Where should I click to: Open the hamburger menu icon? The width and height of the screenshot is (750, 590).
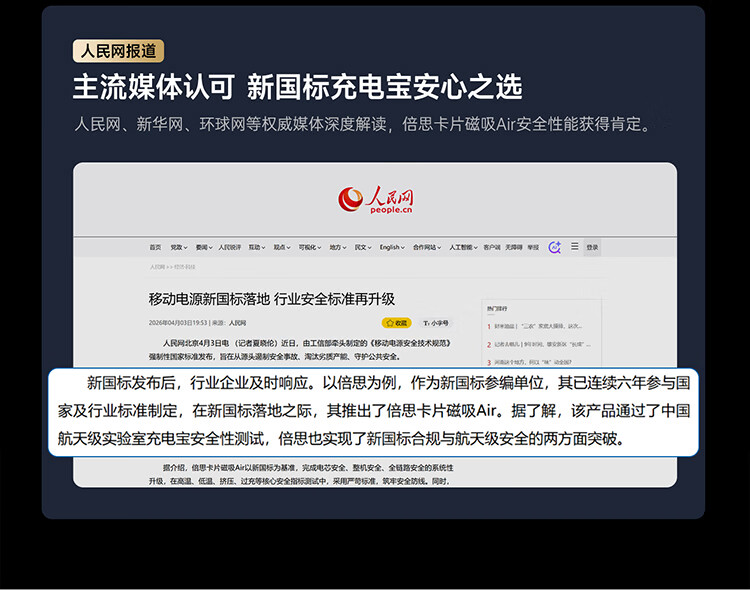(574, 246)
